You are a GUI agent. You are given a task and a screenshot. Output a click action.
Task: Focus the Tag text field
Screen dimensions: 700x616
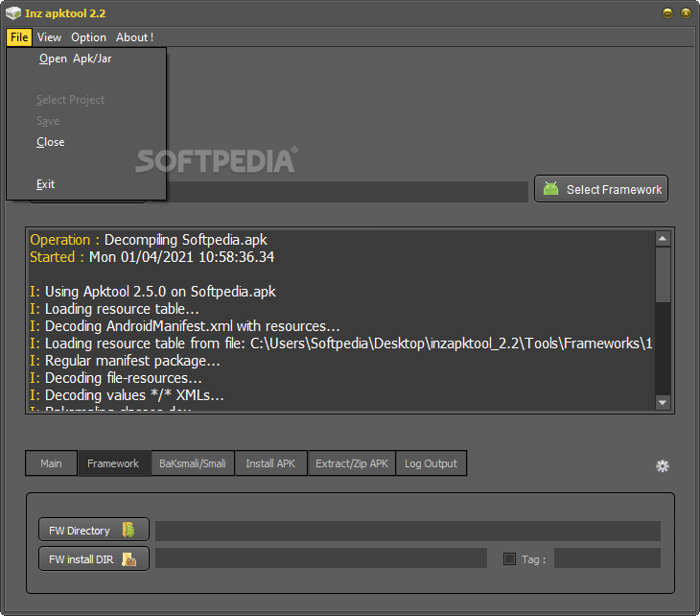(607, 558)
